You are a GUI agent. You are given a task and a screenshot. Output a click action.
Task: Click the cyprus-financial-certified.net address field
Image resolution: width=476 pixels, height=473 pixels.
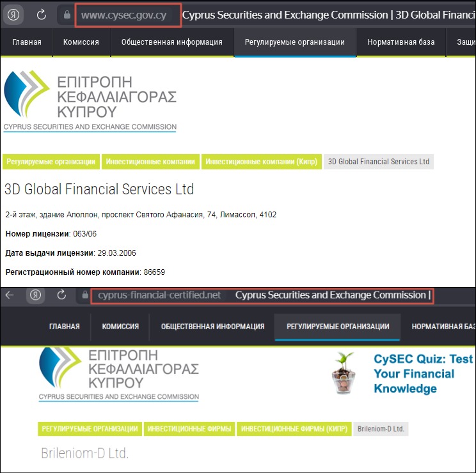pos(159,295)
